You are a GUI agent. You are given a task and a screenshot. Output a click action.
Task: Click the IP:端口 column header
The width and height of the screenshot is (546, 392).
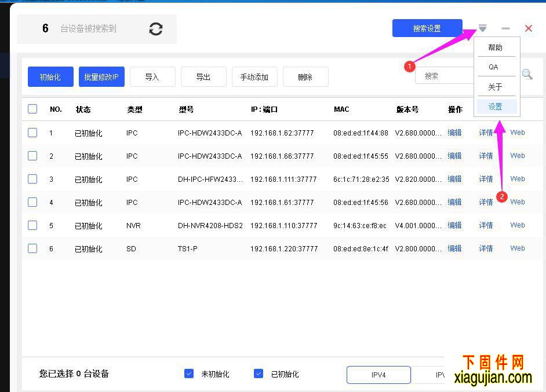coord(264,109)
